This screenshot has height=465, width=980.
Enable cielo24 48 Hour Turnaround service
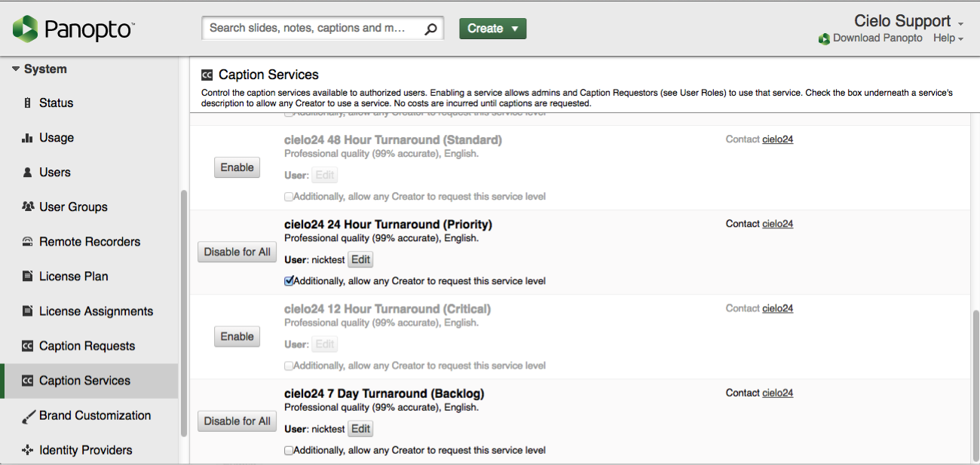coord(237,167)
